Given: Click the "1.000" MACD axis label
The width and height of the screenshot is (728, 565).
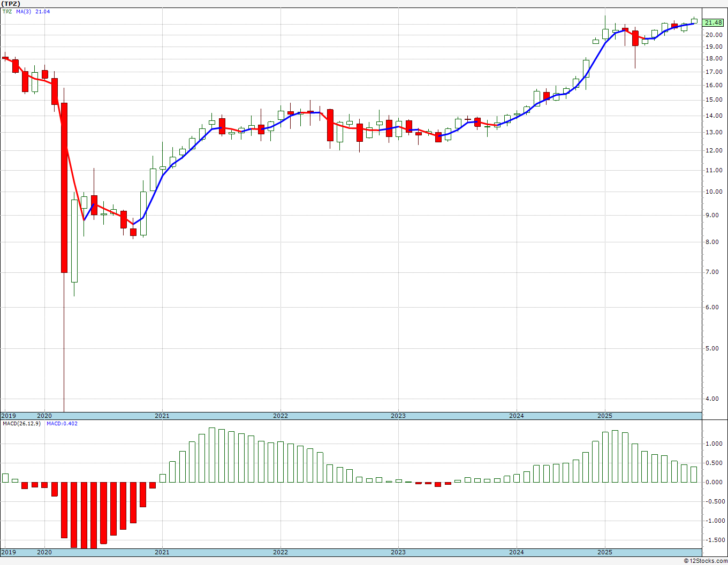Looking at the screenshot, I should click(x=715, y=444).
